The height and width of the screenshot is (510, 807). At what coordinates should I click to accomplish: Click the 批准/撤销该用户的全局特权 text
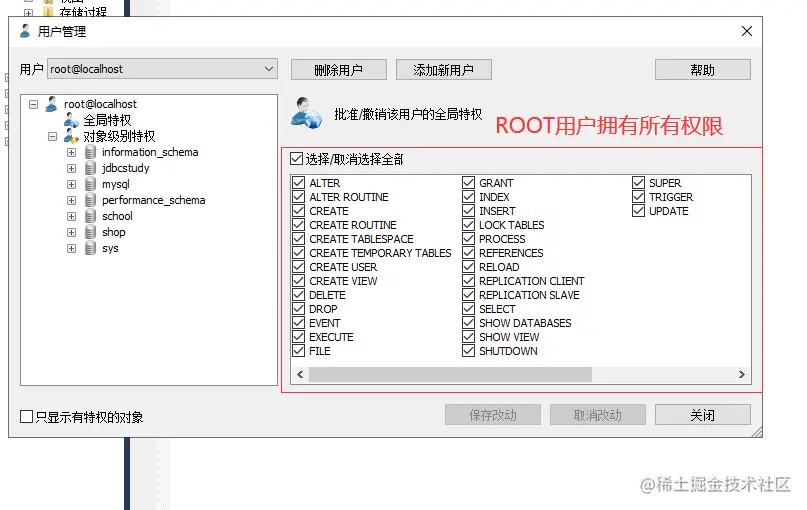(408, 114)
